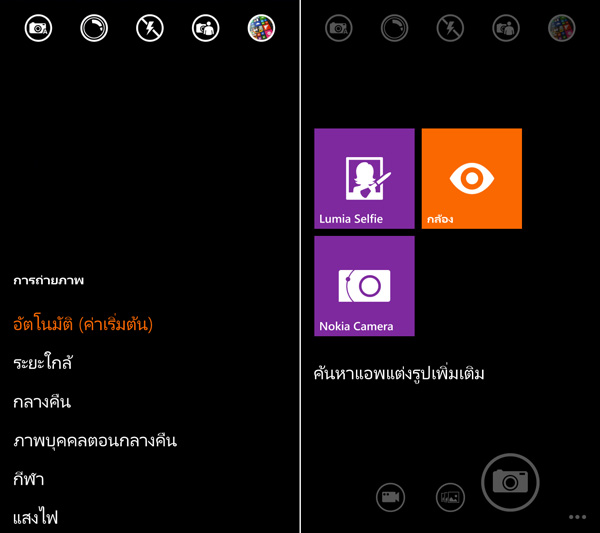Tap the dimmed lenses icon in right panel
Viewport: 600px width, 533px height.
click(x=562, y=28)
